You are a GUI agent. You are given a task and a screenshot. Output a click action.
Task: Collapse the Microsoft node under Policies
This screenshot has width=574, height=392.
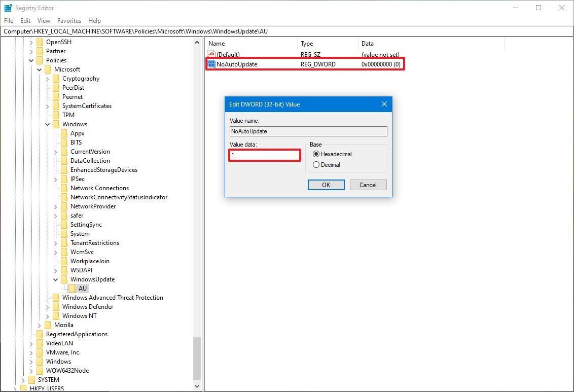point(39,69)
